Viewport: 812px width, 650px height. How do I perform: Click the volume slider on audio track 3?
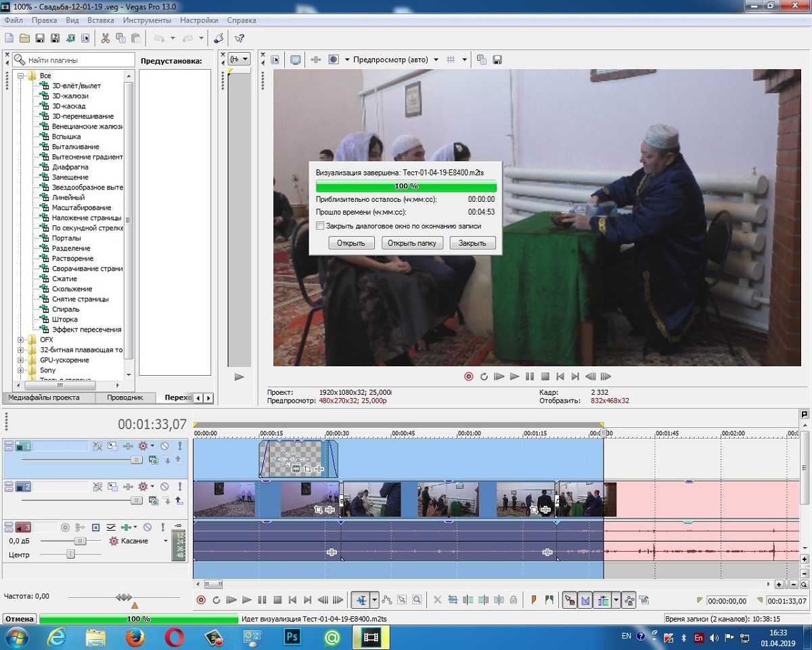[x=80, y=542]
